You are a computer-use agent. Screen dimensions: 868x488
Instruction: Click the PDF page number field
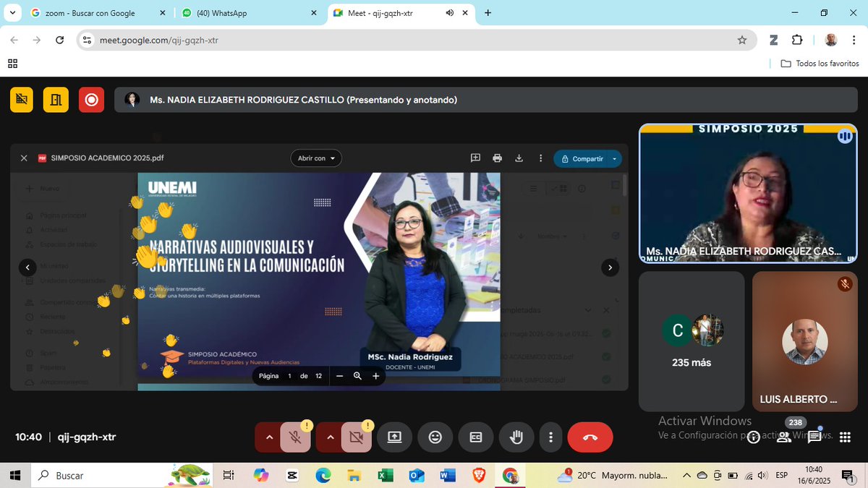[289, 376]
